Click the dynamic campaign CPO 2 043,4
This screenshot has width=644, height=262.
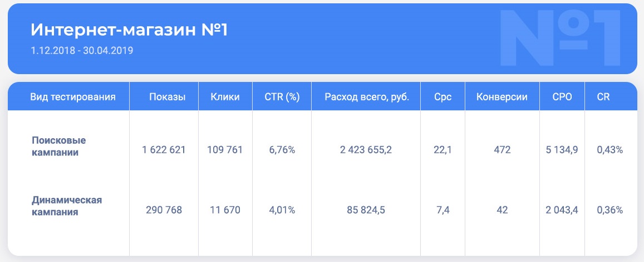(x=562, y=210)
